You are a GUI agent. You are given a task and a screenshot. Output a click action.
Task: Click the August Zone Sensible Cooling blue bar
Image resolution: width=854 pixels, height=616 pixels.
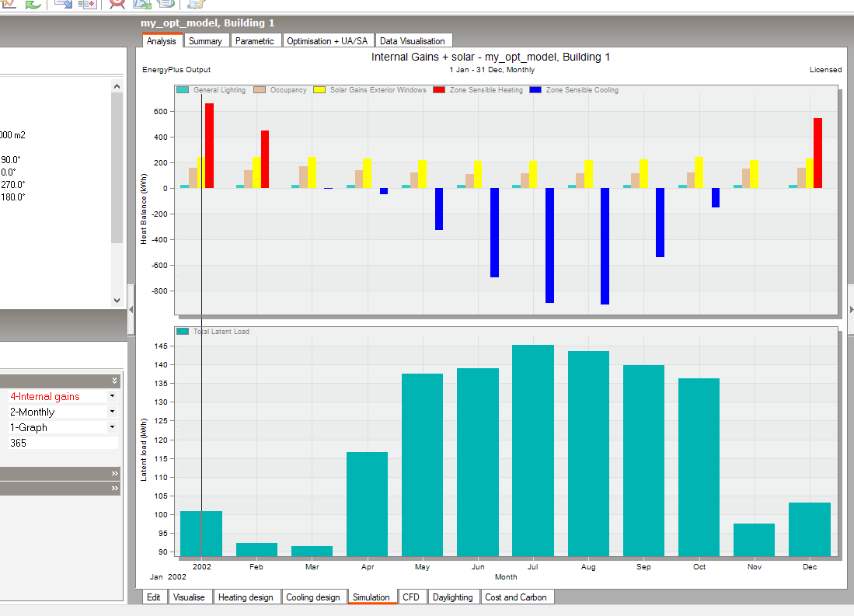(605, 246)
